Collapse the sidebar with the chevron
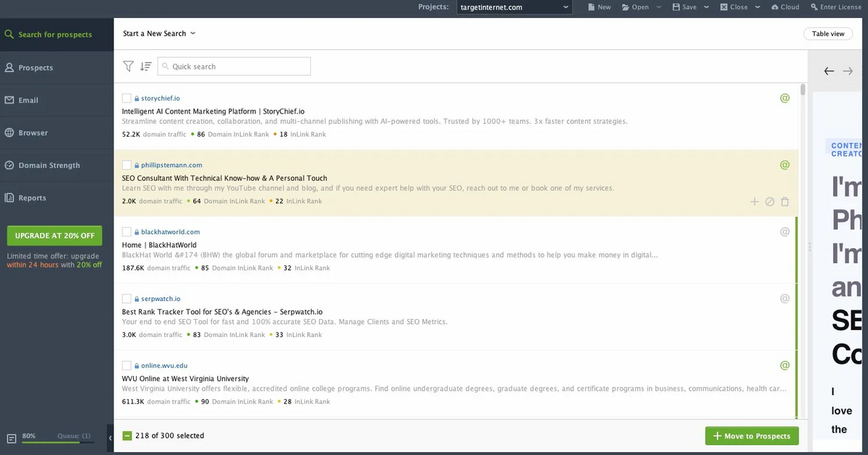Viewport: 868px width, 455px height. pyautogui.click(x=111, y=438)
